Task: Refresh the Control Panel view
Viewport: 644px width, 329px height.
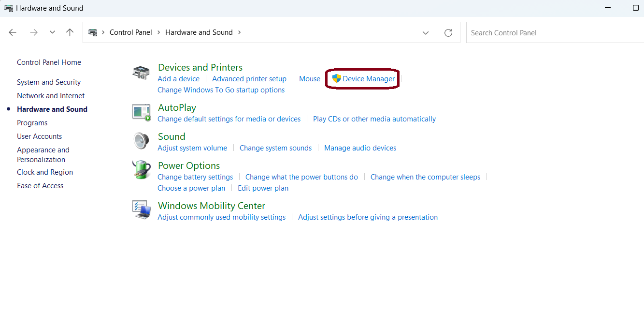Action: point(448,33)
